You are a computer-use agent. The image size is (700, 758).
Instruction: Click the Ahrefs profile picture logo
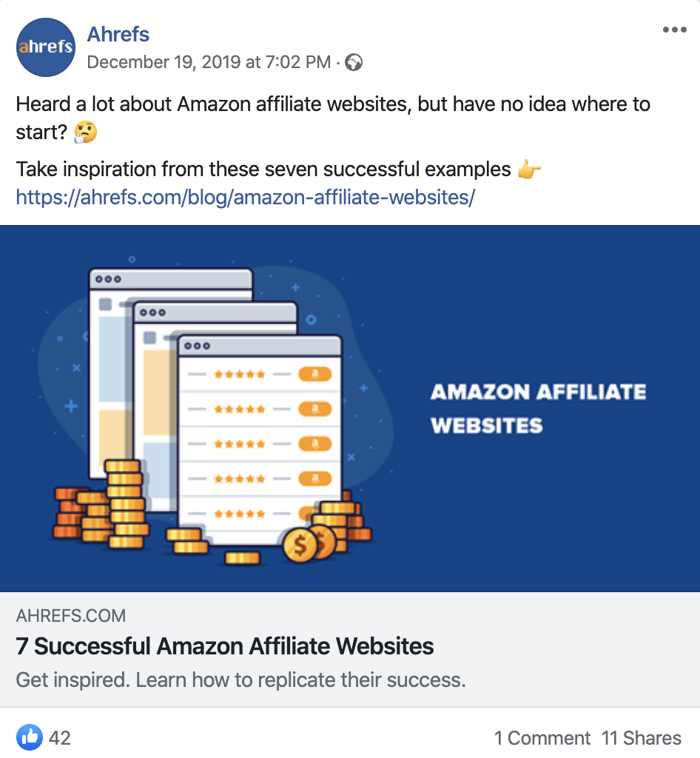[45, 47]
